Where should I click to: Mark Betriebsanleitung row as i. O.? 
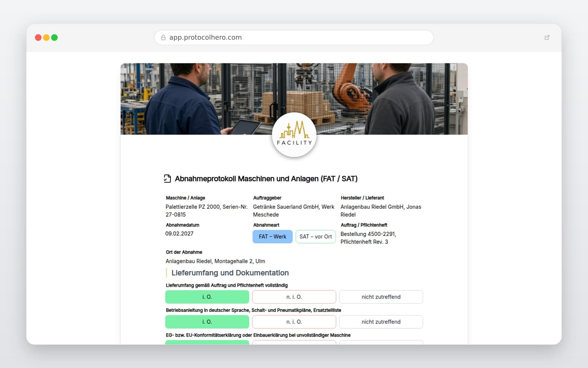[x=207, y=322]
